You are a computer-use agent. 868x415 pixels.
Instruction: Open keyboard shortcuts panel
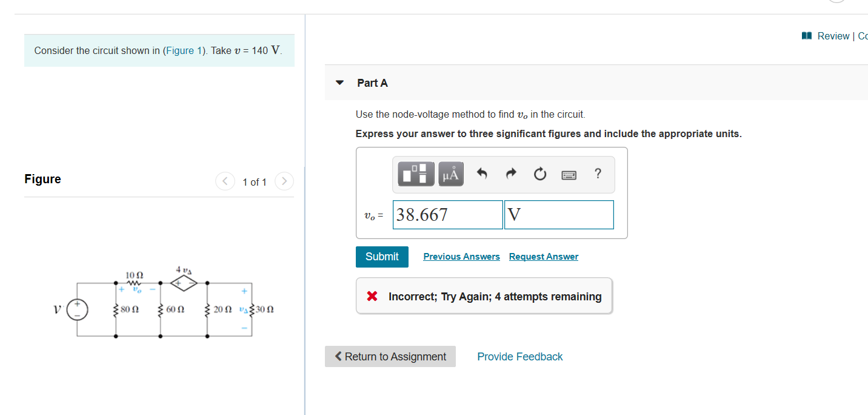(569, 175)
